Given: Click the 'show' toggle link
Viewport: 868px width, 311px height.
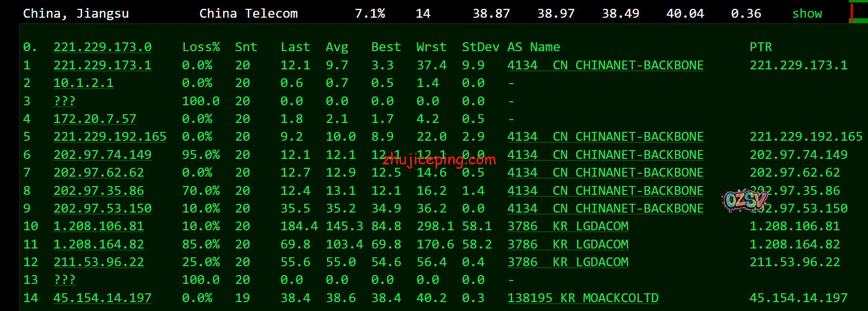Looking at the screenshot, I should (x=807, y=14).
